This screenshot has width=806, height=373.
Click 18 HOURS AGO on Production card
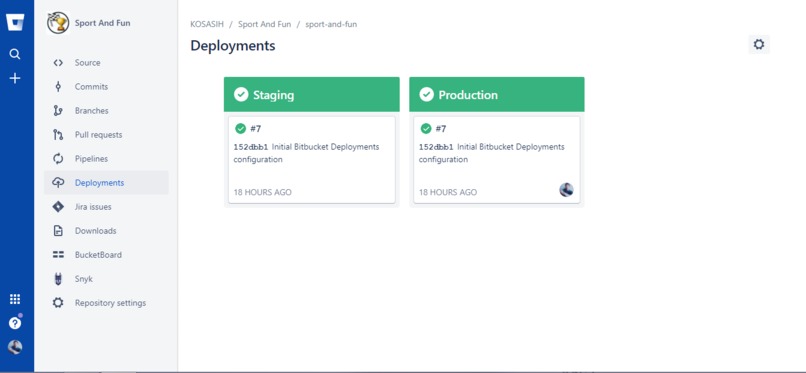pos(448,192)
